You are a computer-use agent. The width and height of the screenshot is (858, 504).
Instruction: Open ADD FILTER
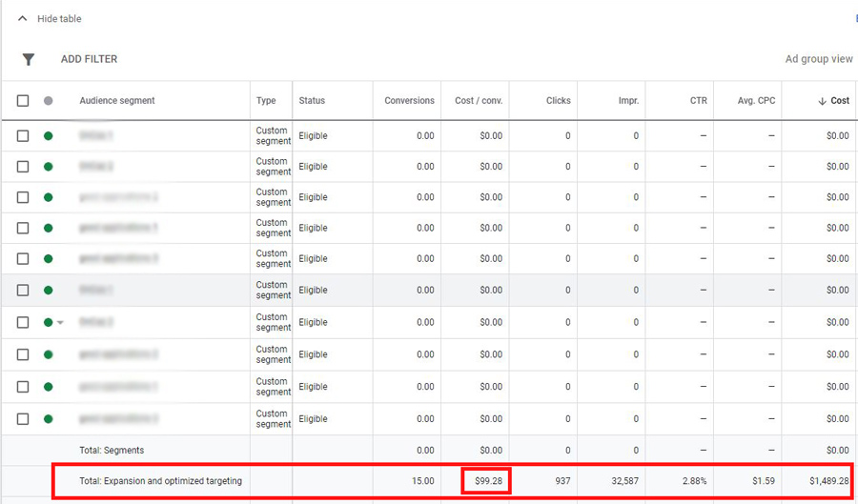point(90,59)
